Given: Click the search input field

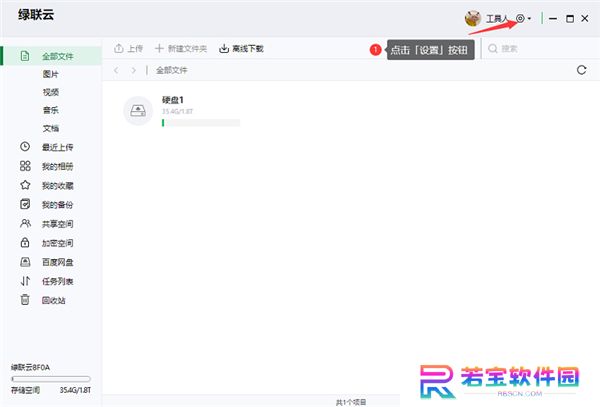Looking at the screenshot, I should pyautogui.click(x=542, y=49).
